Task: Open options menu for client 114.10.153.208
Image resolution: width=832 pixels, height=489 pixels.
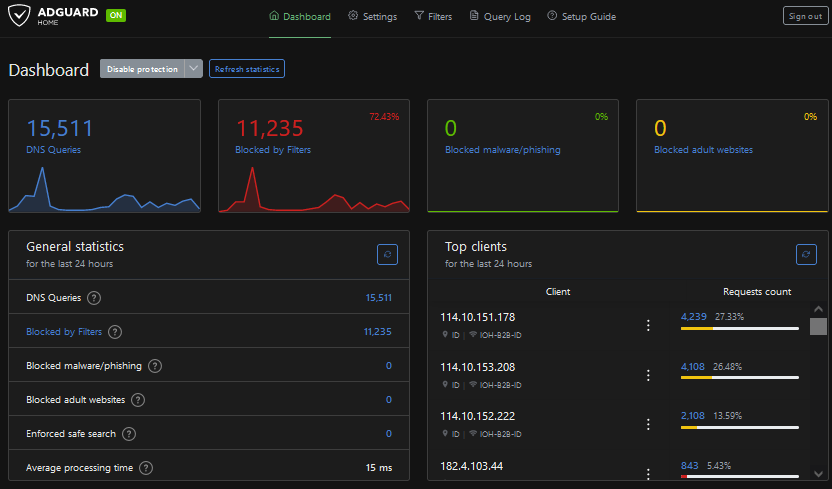Action: (x=648, y=376)
